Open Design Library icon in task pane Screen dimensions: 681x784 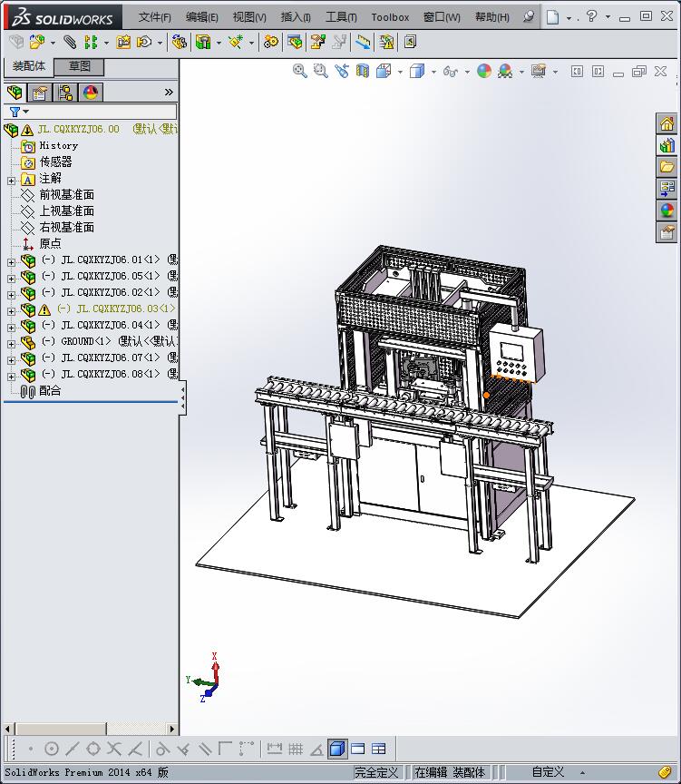coord(667,145)
